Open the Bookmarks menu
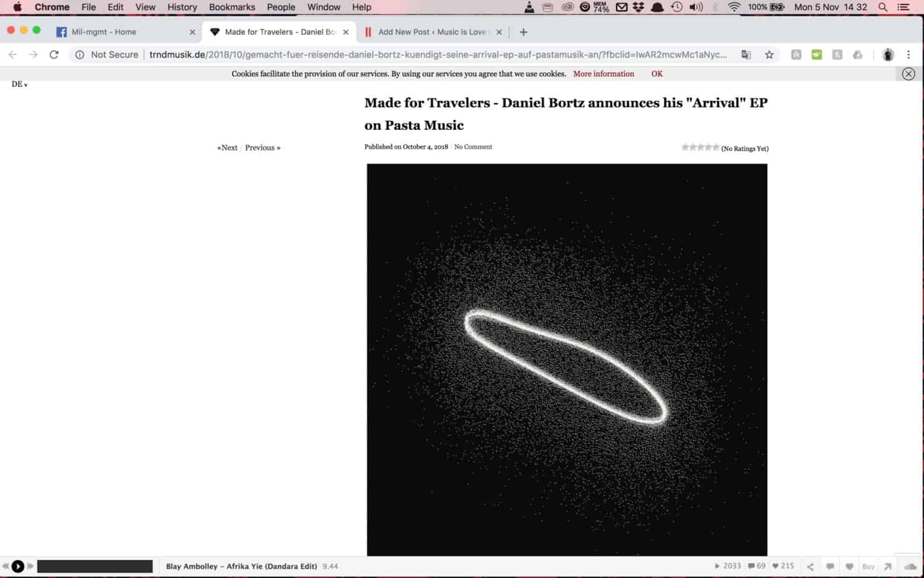This screenshot has width=924, height=578. pyautogui.click(x=232, y=7)
